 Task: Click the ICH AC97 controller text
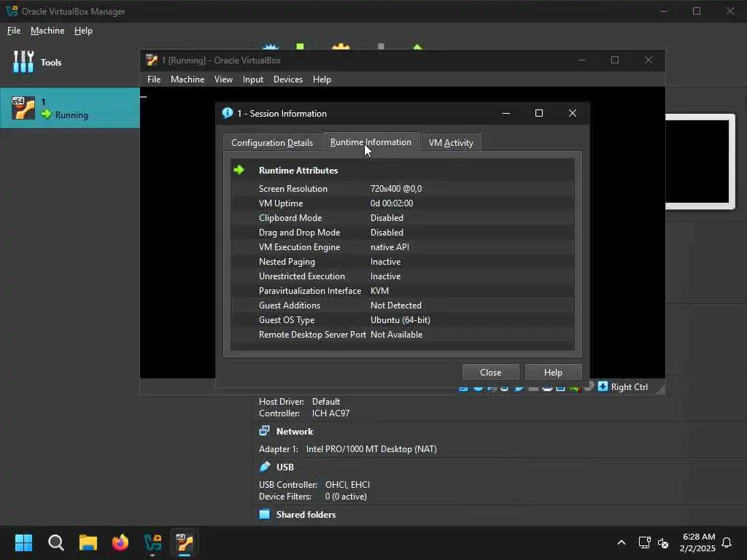[330, 413]
